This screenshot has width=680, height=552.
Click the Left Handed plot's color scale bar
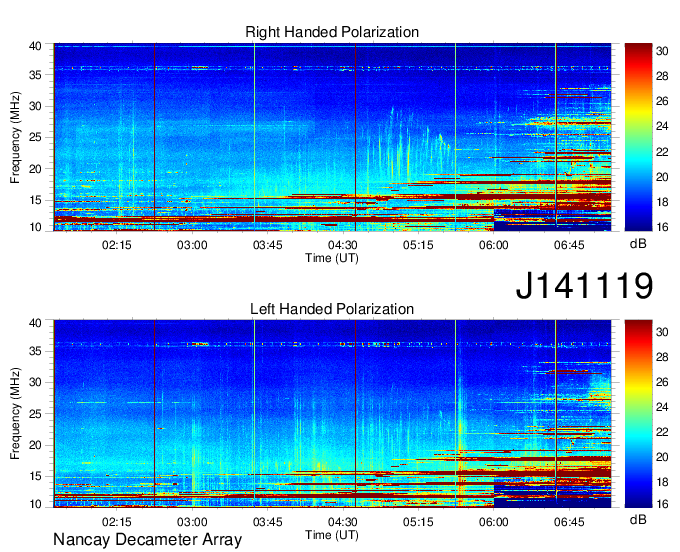tap(638, 414)
